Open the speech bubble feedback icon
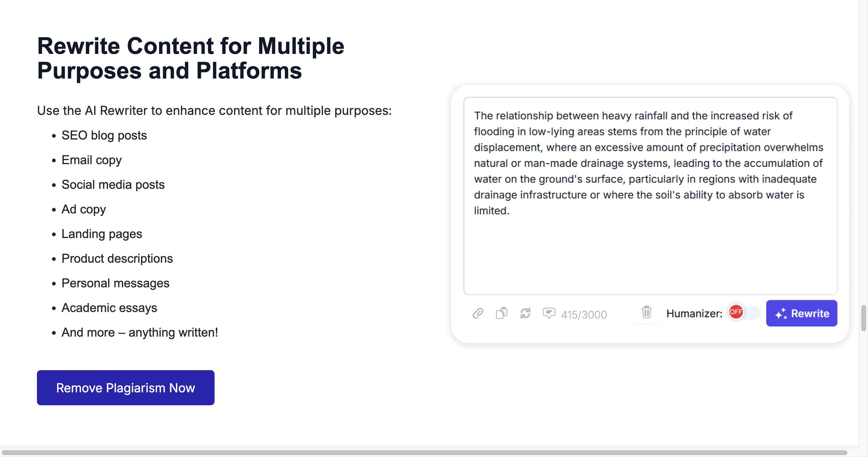This screenshot has width=868, height=457. [x=549, y=313]
